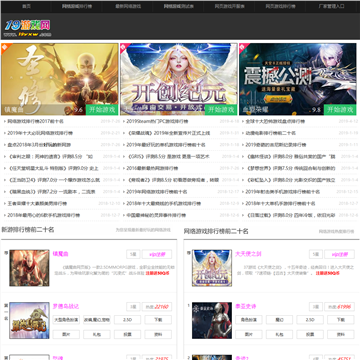Click 下载 button for 泰亚史诗
The image size is (360, 360).
(341, 320)
